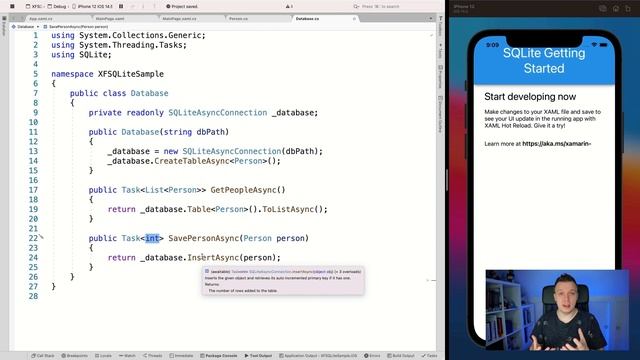Click 'GetPeopleAsync' on line 17

(244, 190)
